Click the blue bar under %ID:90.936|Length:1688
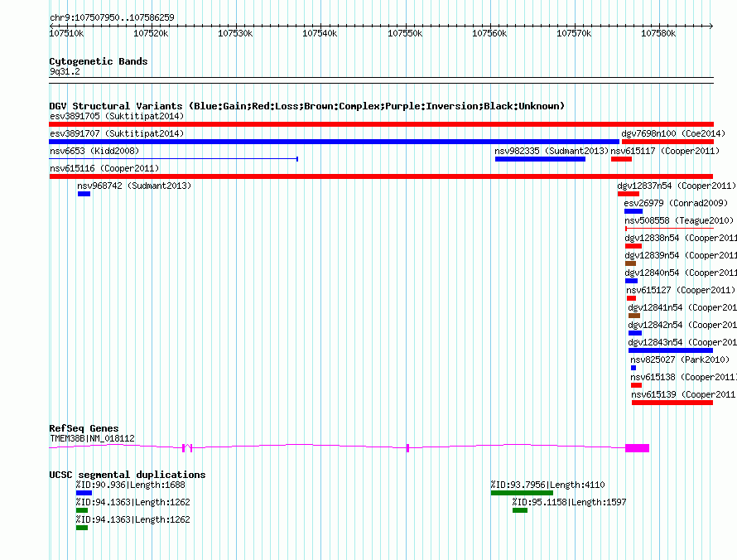Viewport: 737px width, 560px height. pos(84,493)
